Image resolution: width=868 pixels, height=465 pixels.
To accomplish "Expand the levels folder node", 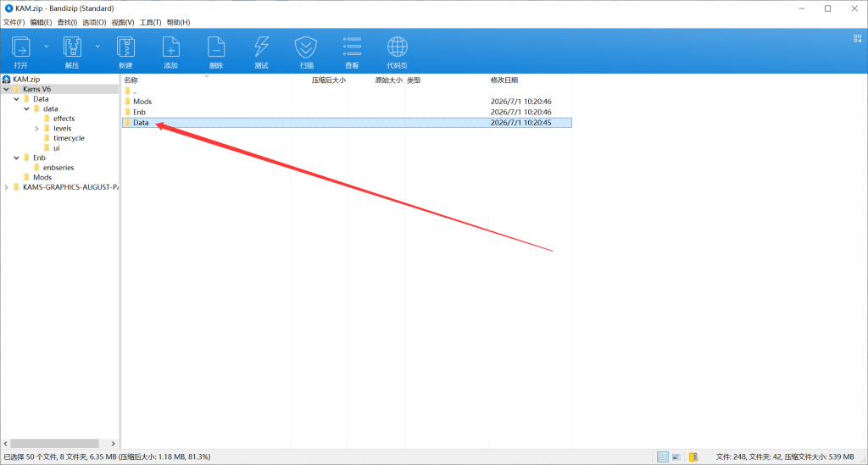I will [36, 128].
